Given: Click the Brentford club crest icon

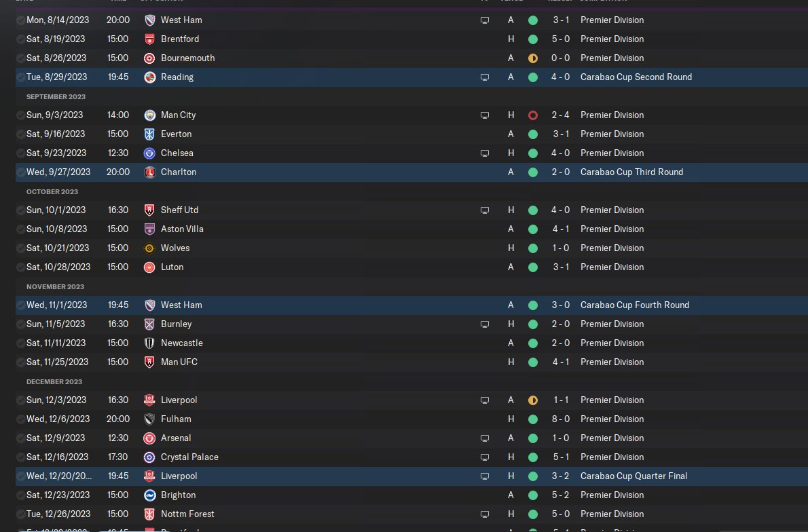Looking at the screenshot, I should click(x=149, y=39).
